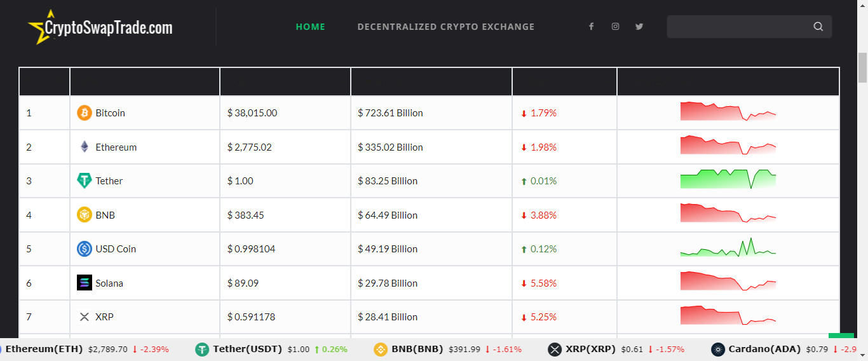
Task: Open the BNB sparkline chart
Action: click(x=728, y=213)
